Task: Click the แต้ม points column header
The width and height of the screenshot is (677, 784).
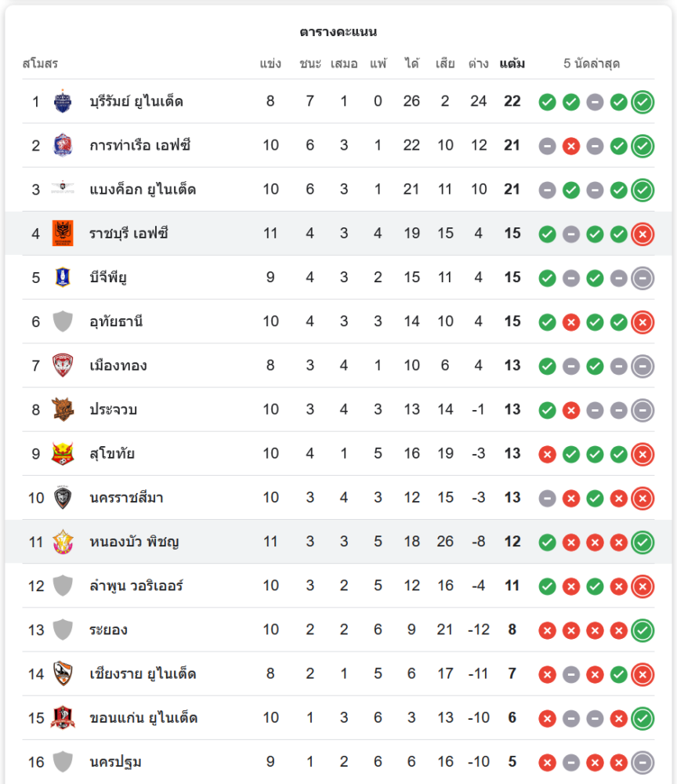Action: click(512, 64)
